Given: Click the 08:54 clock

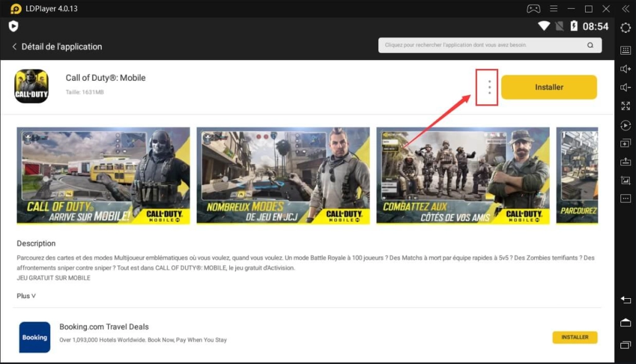Looking at the screenshot, I should 596,26.
